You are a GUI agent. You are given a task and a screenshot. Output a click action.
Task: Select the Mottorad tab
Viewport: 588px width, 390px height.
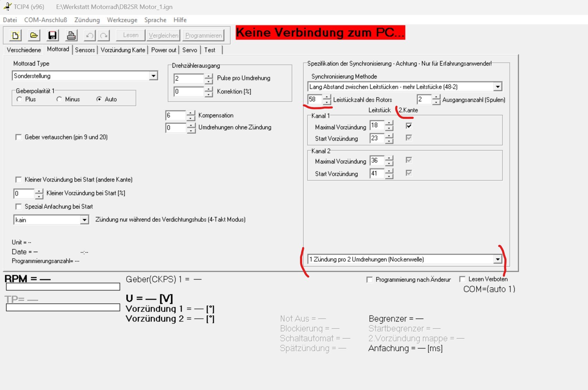[x=58, y=49]
